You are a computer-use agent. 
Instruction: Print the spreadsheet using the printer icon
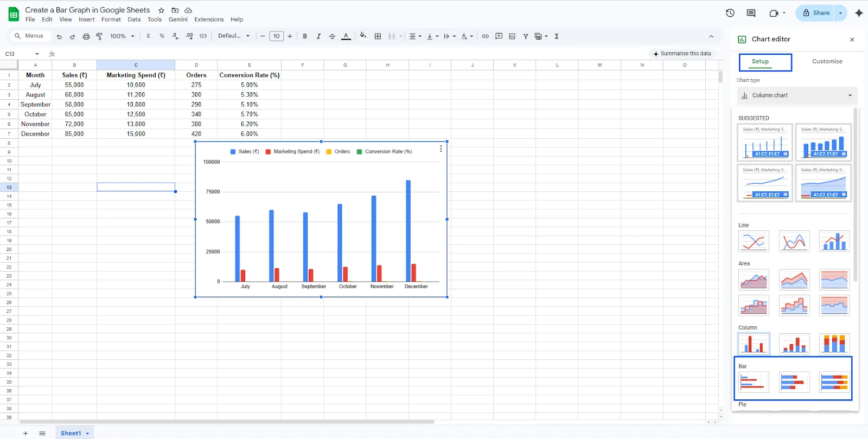point(86,36)
